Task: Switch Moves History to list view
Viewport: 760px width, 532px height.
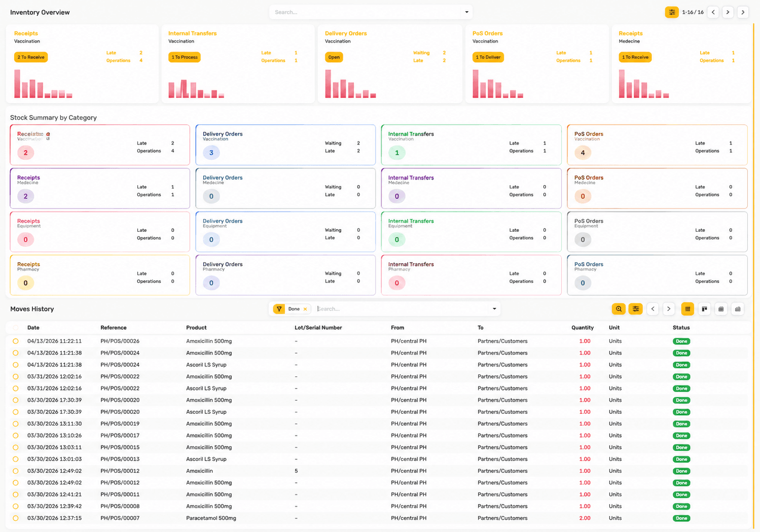Action: tap(687, 309)
